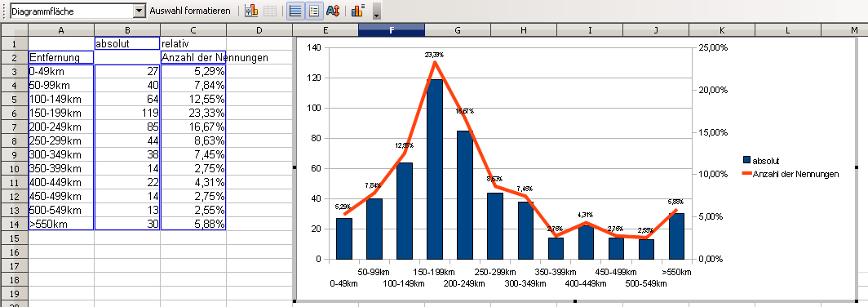This screenshot has height=307, width=868.
Task: Click the blue absolut legend swatch
Action: (x=746, y=161)
